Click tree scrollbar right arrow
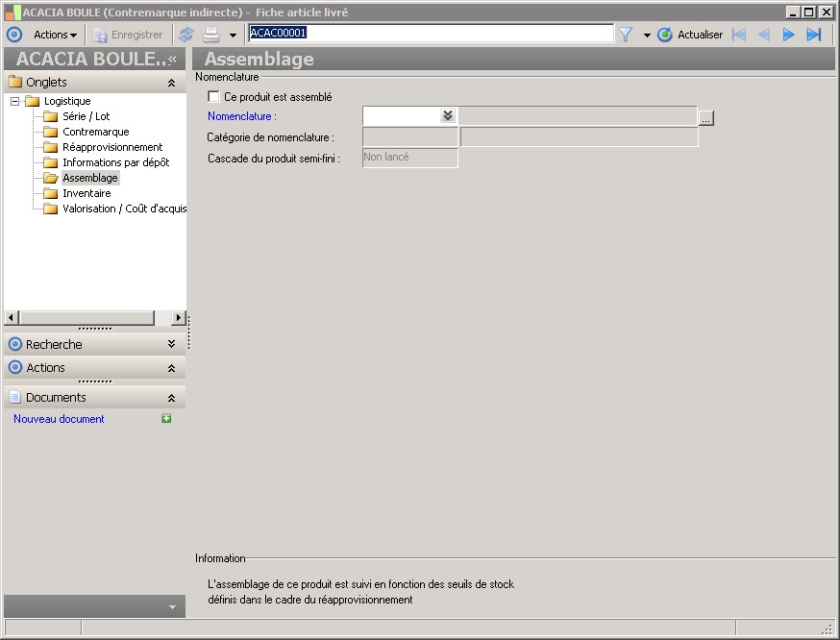 pyautogui.click(x=179, y=317)
